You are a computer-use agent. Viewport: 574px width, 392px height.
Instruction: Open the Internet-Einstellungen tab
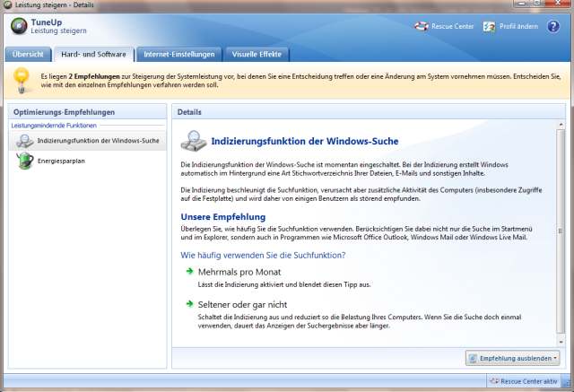[x=179, y=54]
